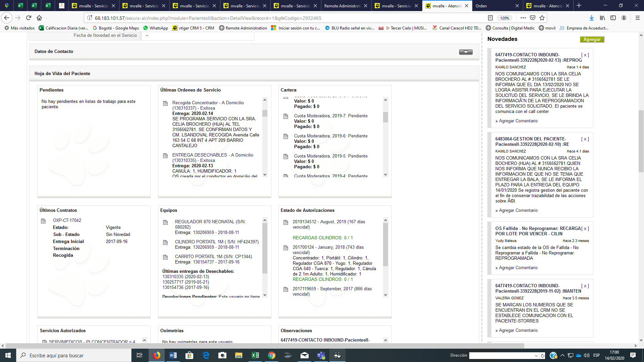Click down arrow of Estado de Autorizaciones list
644x362 pixels.
pos(385,295)
